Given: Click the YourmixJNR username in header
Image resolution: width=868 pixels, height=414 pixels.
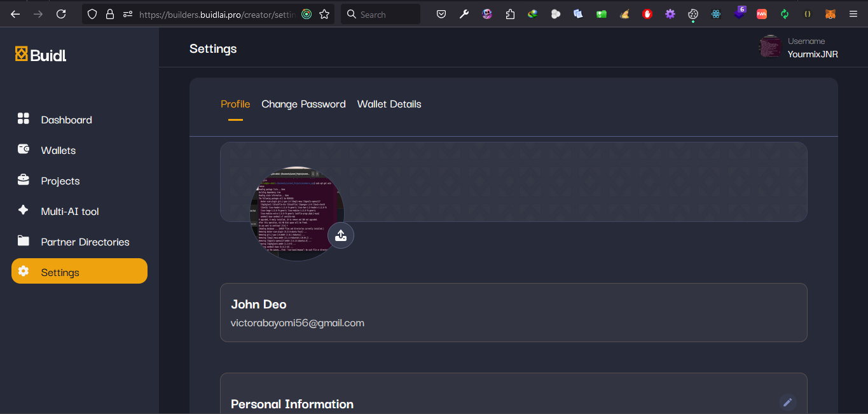Looking at the screenshot, I should 812,54.
